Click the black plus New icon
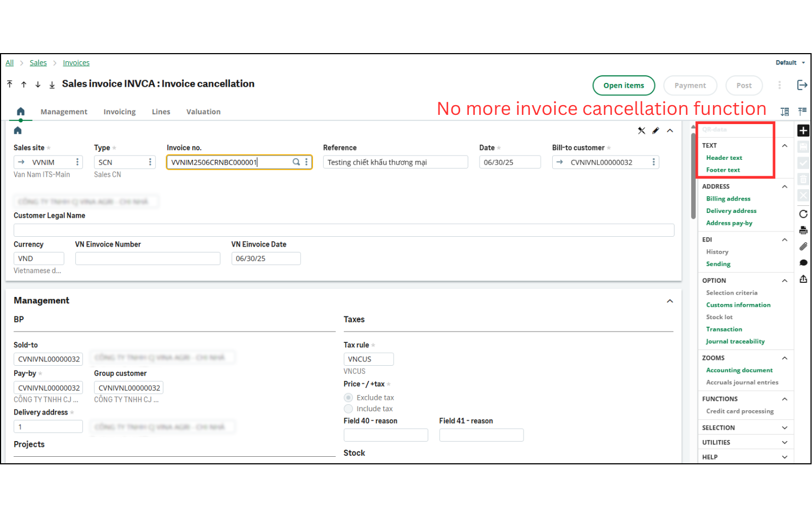Screen dimensions: 812x531 [x=803, y=131]
